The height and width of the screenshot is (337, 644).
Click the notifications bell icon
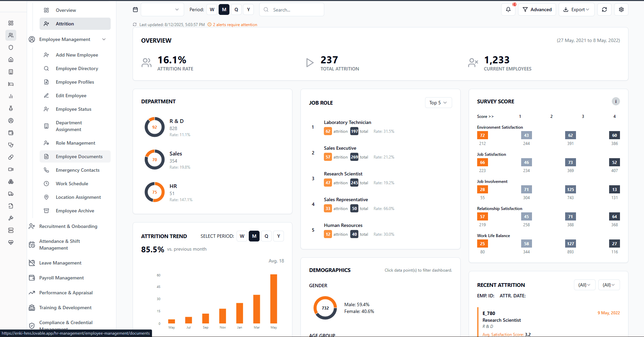(508, 10)
